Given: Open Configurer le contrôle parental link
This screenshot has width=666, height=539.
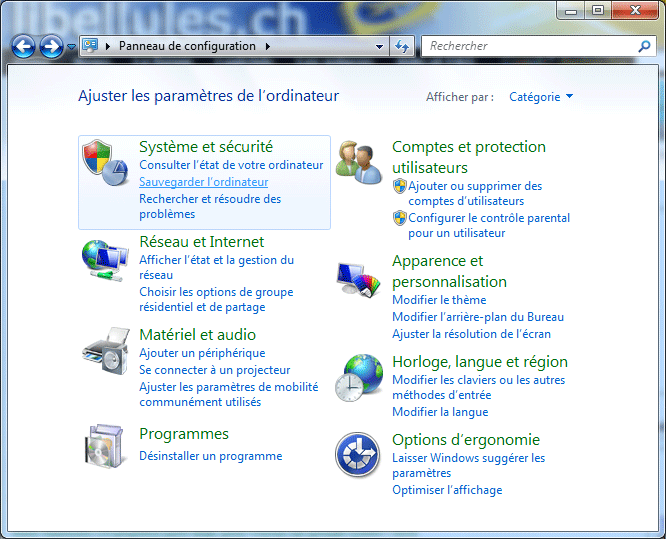Looking at the screenshot, I should pyautogui.click(x=489, y=225).
